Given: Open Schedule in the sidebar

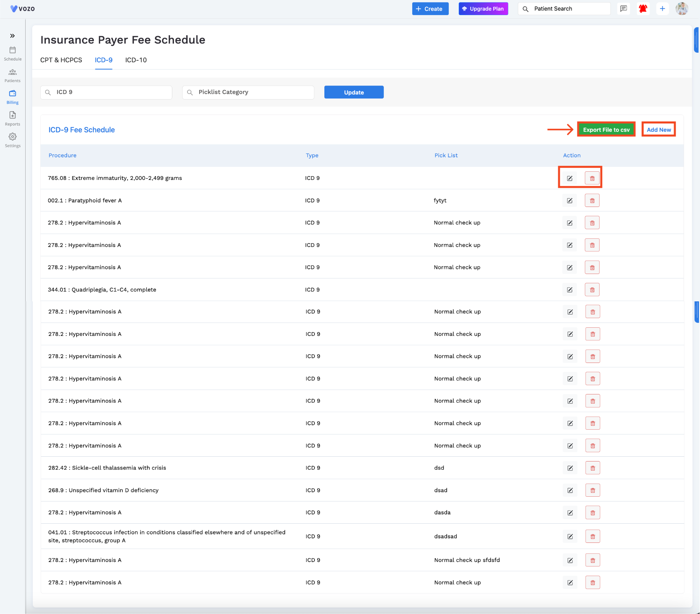Looking at the screenshot, I should click(x=13, y=54).
